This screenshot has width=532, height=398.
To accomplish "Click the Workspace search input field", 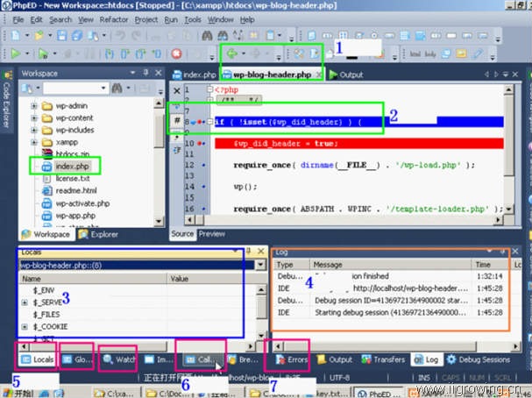I will 75,89.
